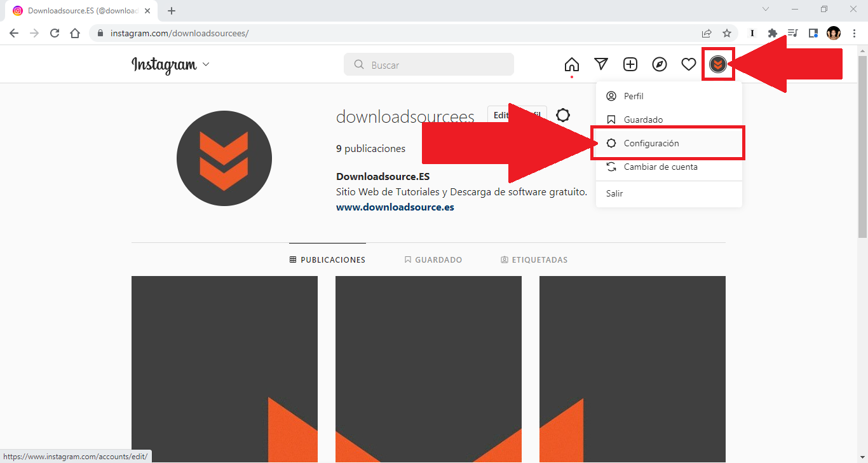Click the address bar URL
The width and height of the screenshot is (868, 463).
[179, 33]
